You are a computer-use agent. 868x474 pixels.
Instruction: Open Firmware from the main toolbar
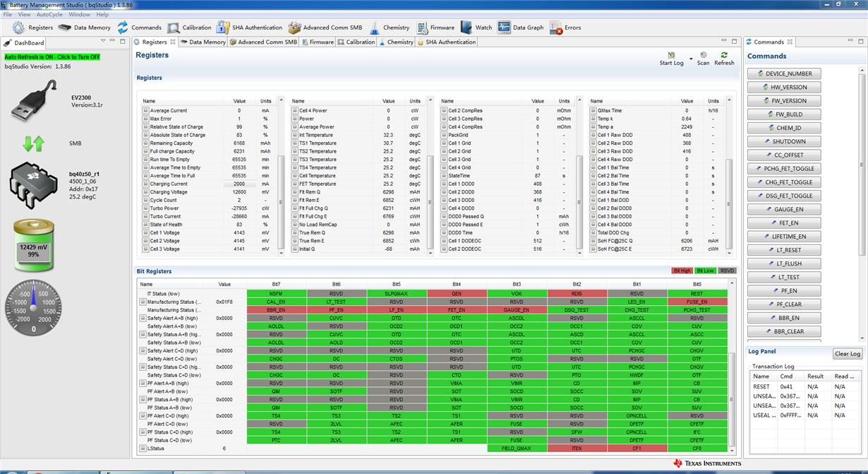(435, 28)
